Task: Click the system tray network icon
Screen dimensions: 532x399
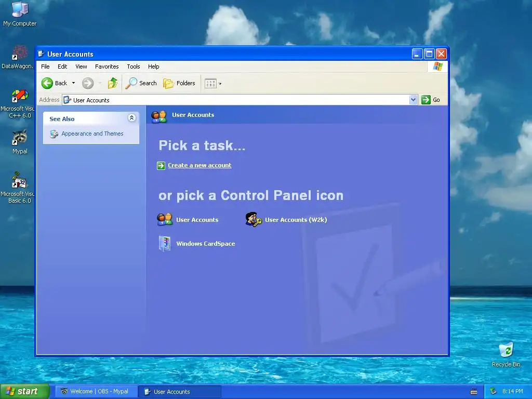Action: (494, 392)
